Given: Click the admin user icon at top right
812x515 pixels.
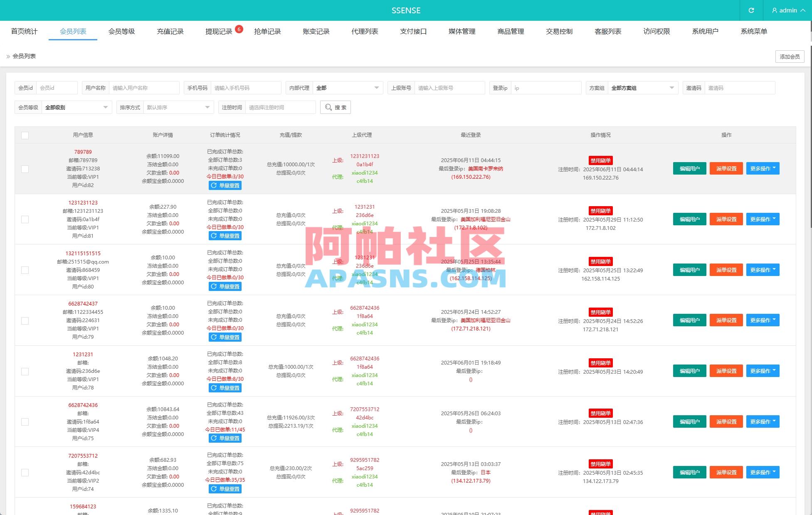Looking at the screenshot, I should [774, 10].
